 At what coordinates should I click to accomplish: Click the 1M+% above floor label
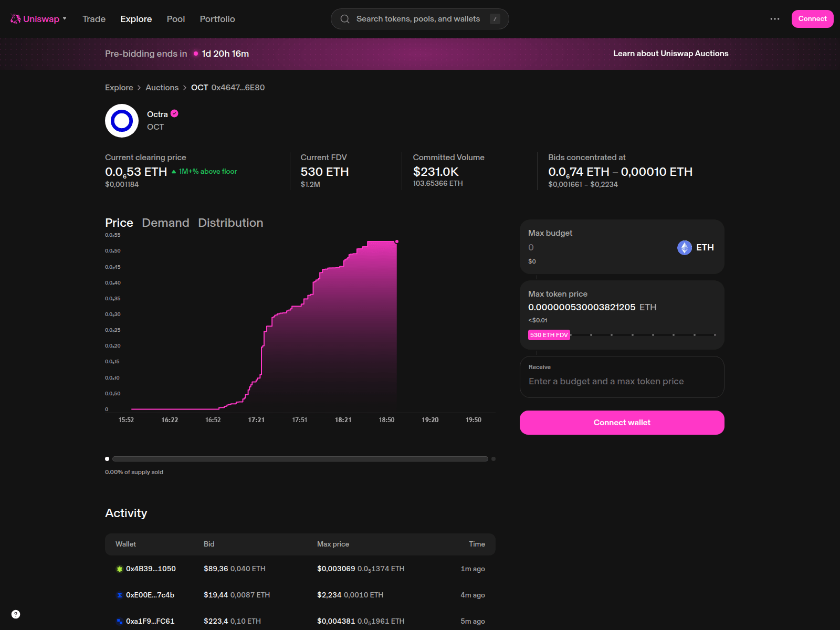click(x=208, y=172)
